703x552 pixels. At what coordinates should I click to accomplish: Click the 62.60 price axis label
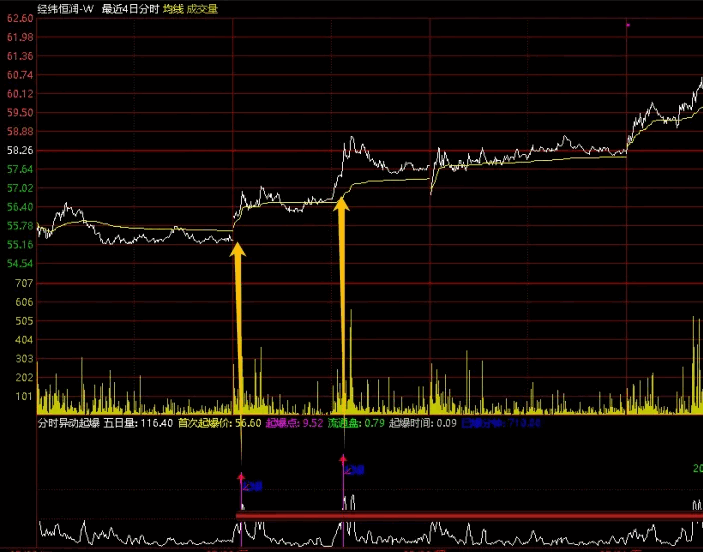[x=20, y=18]
